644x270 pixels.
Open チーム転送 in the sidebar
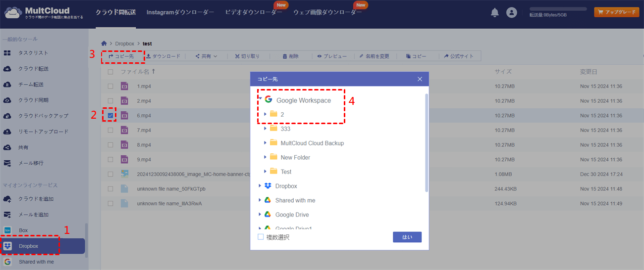[31, 85]
